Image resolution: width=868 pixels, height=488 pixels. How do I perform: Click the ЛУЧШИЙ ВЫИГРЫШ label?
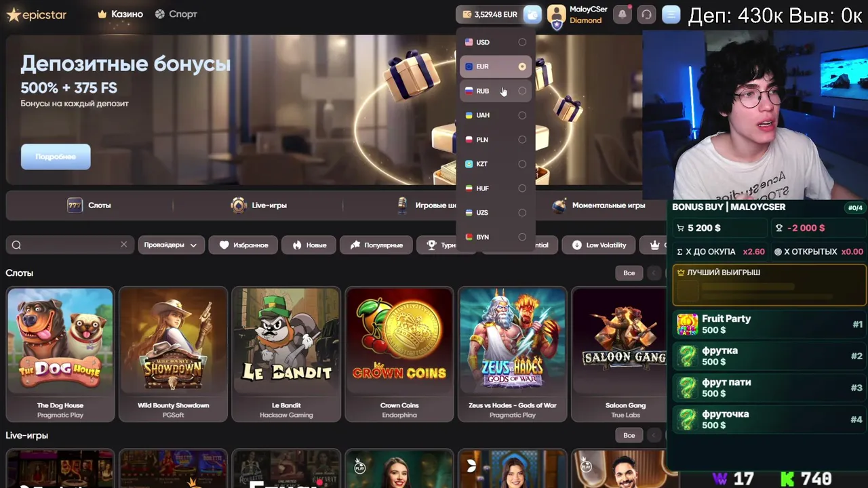(724, 272)
